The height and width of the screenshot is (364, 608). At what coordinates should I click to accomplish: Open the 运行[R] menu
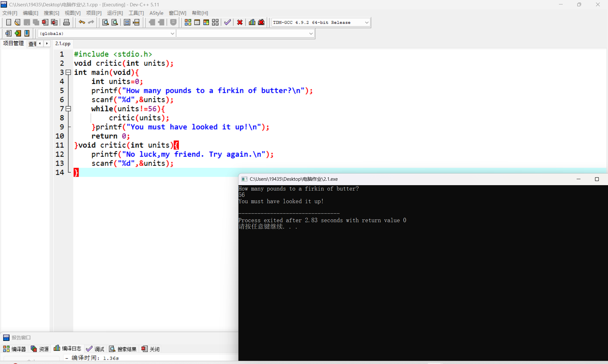tap(115, 13)
